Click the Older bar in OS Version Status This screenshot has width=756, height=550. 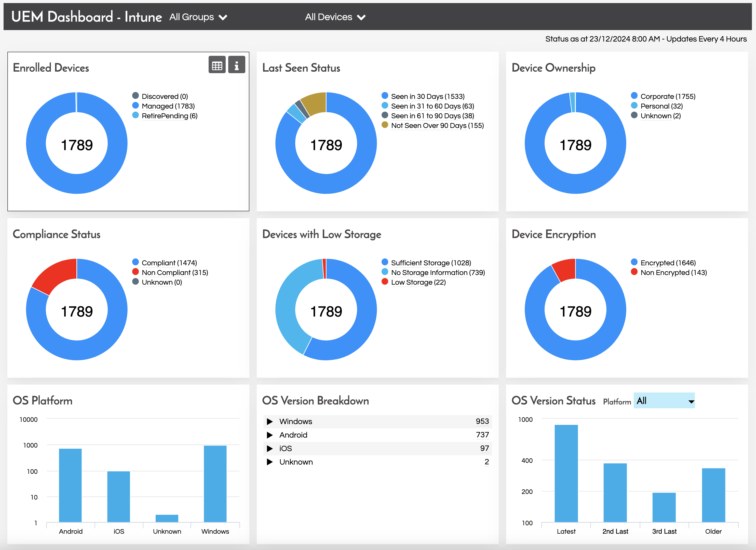[x=714, y=495]
